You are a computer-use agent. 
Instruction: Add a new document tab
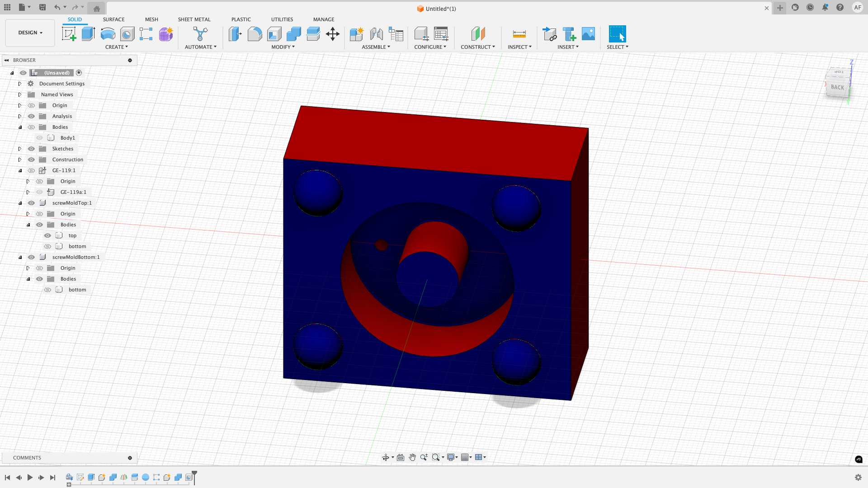780,8
